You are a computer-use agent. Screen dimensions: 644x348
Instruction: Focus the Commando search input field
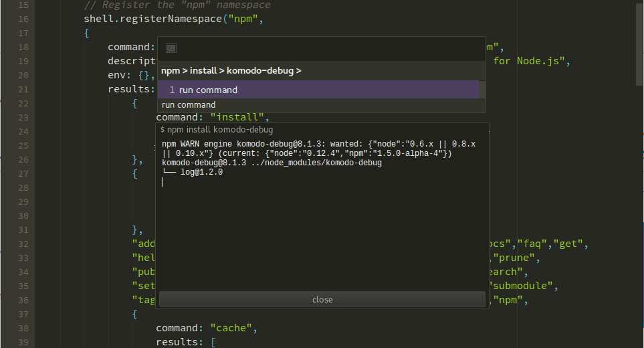click(x=328, y=48)
